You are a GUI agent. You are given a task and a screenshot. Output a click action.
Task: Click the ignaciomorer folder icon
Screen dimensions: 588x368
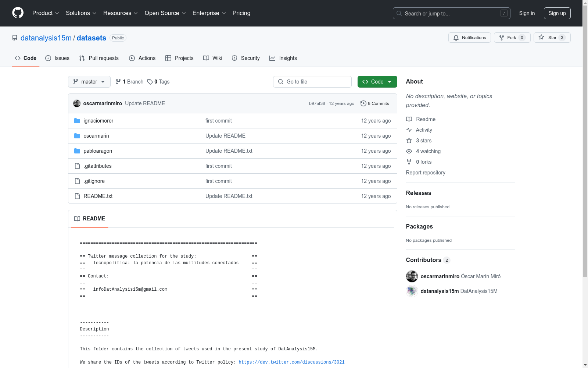(x=77, y=121)
